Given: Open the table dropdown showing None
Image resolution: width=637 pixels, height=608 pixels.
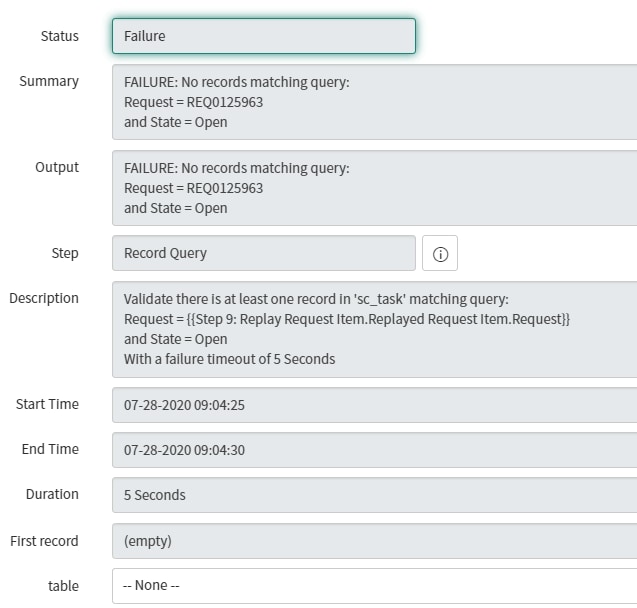Looking at the screenshot, I should (374, 586).
